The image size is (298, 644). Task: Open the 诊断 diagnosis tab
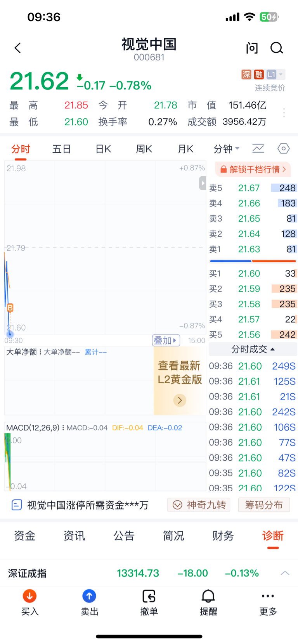(x=273, y=536)
